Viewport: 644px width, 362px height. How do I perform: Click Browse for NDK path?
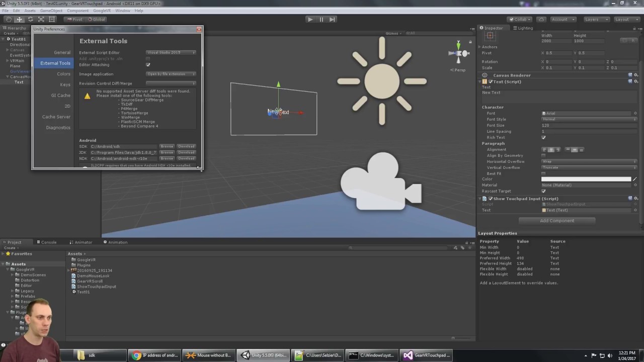167,158
